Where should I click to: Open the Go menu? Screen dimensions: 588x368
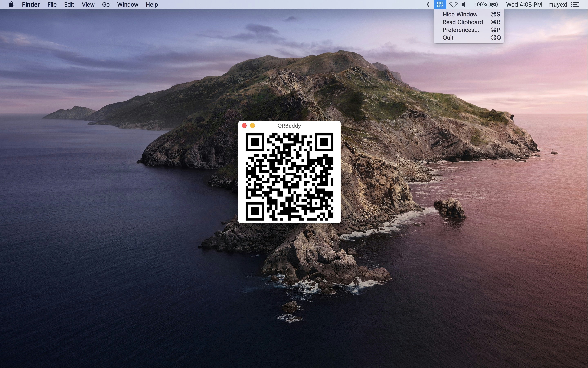pos(106,4)
